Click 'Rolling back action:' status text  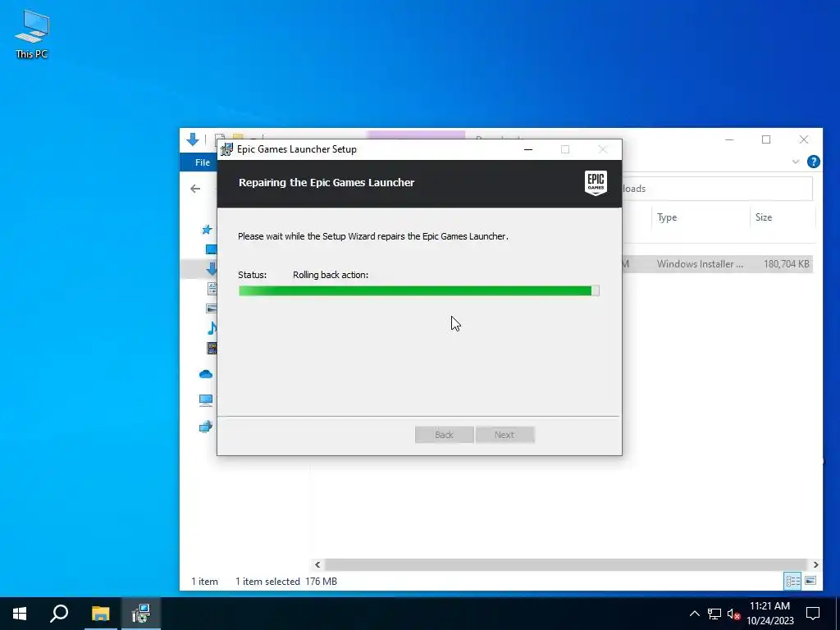coord(331,275)
